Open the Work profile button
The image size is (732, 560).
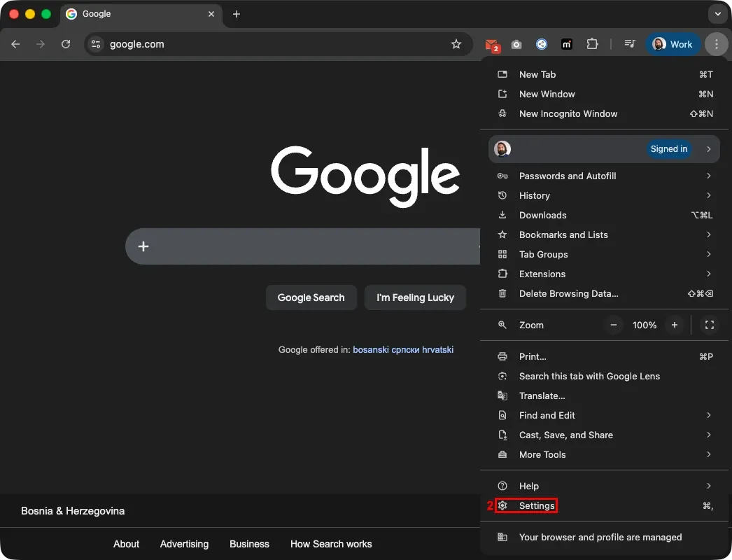[x=673, y=44]
